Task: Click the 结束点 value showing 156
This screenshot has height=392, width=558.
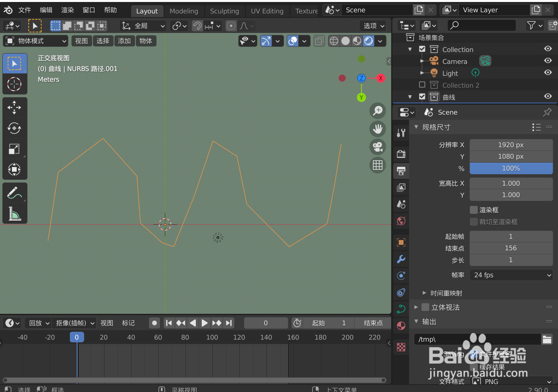Action: tap(511, 248)
